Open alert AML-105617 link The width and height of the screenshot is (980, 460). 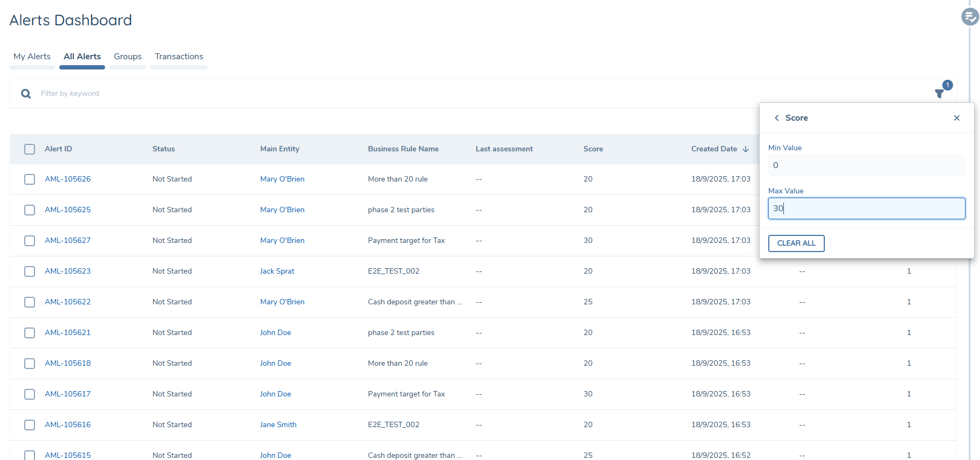pos(68,394)
